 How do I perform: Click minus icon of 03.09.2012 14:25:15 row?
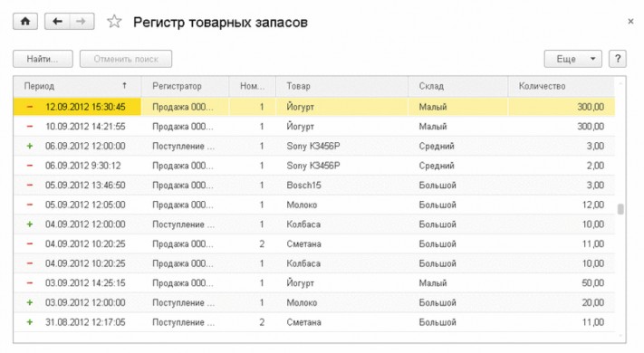30,282
